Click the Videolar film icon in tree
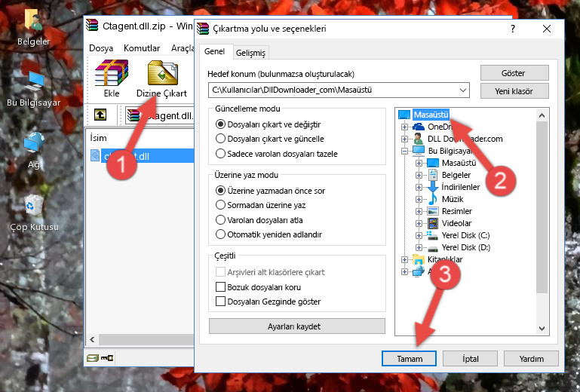580x392 pixels. click(x=432, y=223)
